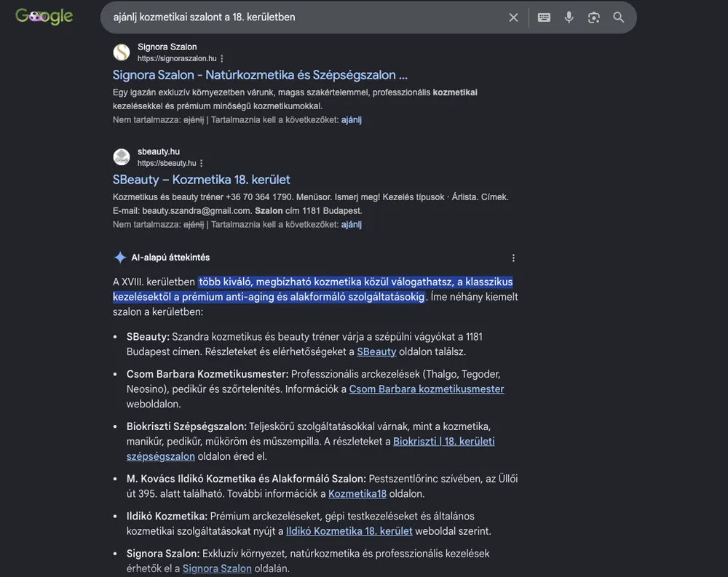728x577 pixels.
Task: Click the Google logo
Action: click(44, 17)
